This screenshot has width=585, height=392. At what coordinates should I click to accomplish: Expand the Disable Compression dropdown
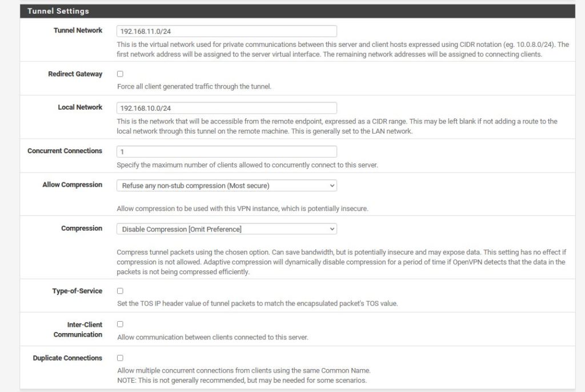pyautogui.click(x=226, y=229)
